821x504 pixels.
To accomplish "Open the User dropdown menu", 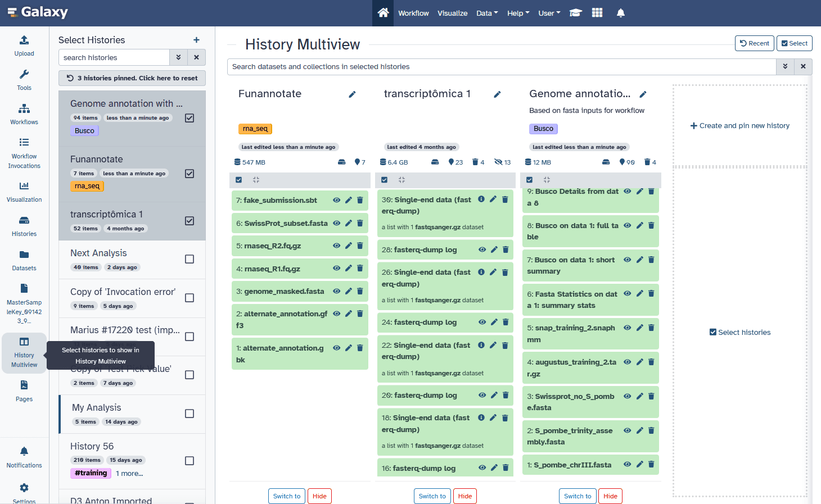I will (549, 13).
